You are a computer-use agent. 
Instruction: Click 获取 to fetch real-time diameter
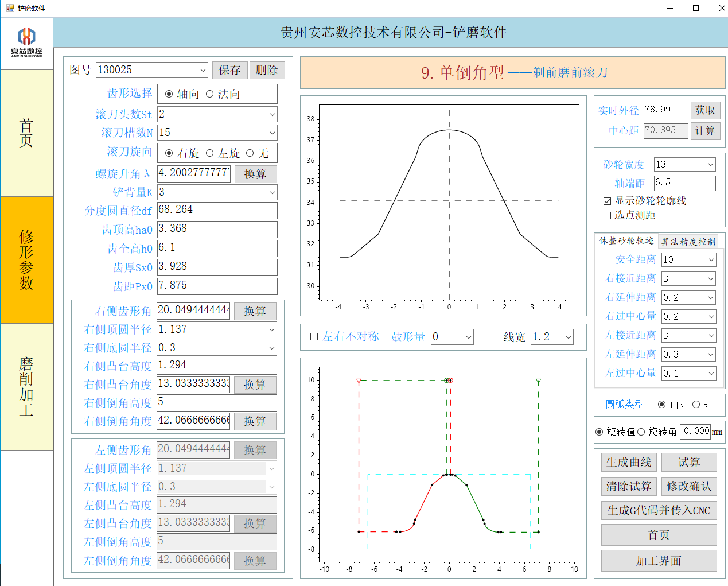click(705, 110)
